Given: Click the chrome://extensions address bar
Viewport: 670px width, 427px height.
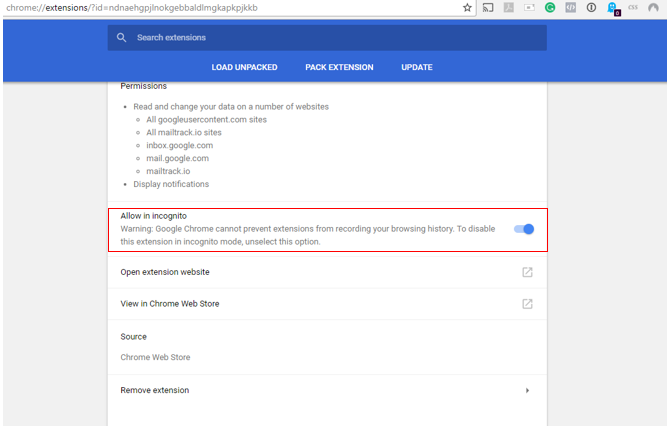Looking at the screenshot, I should point(200,8).
